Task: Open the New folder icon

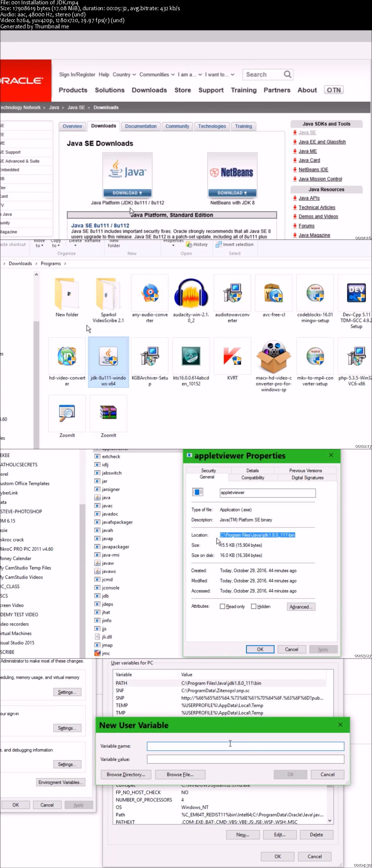Action: [x=67, y=293]
